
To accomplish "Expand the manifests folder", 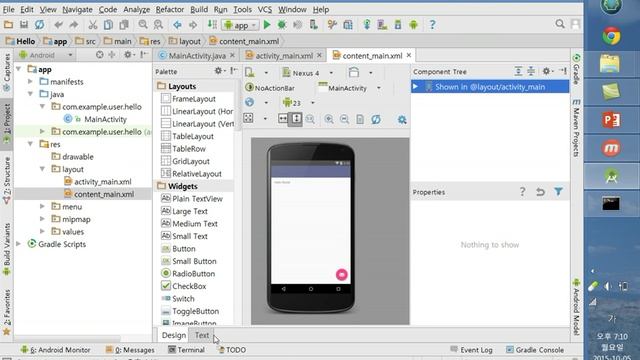I will [31, 82].
